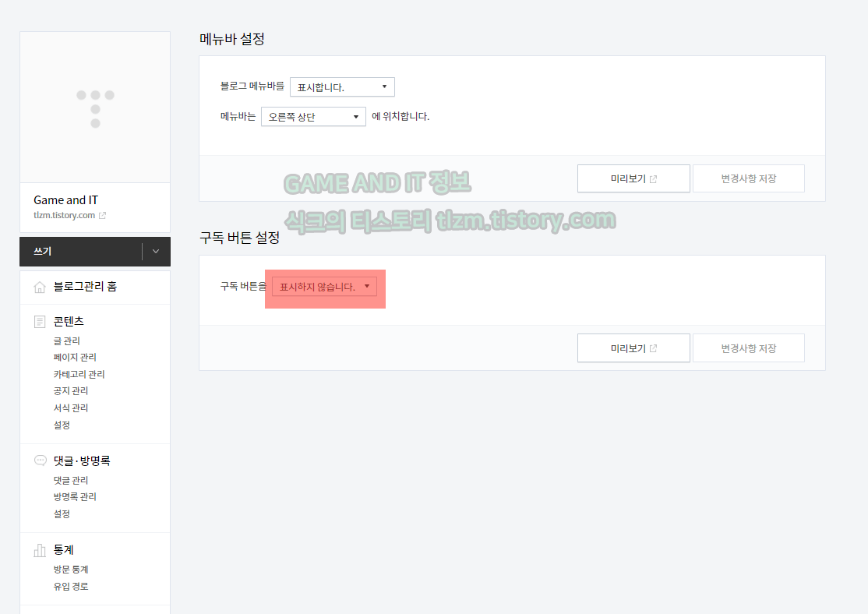
Task: Expand the 쓰기 button chevron arrow
Action: (x=156, y=252)
